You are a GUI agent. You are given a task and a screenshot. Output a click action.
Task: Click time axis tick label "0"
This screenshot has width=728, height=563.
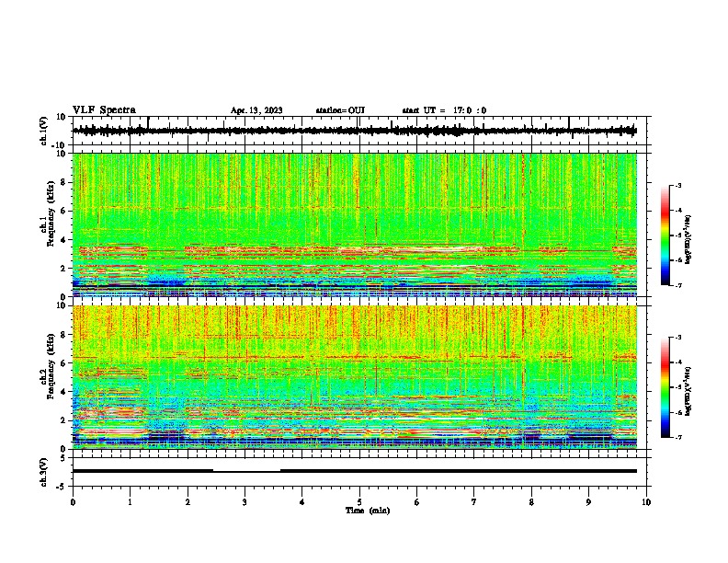tap(73, 502)
